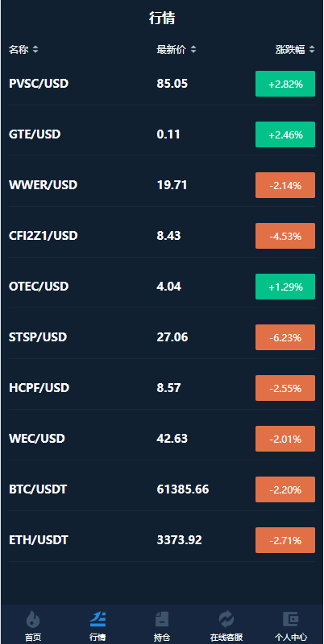Image resolution: width=324 pixels, height=644 pixels.
Task: Select the 行情 chart icon
Action: (x=98, y=618)
